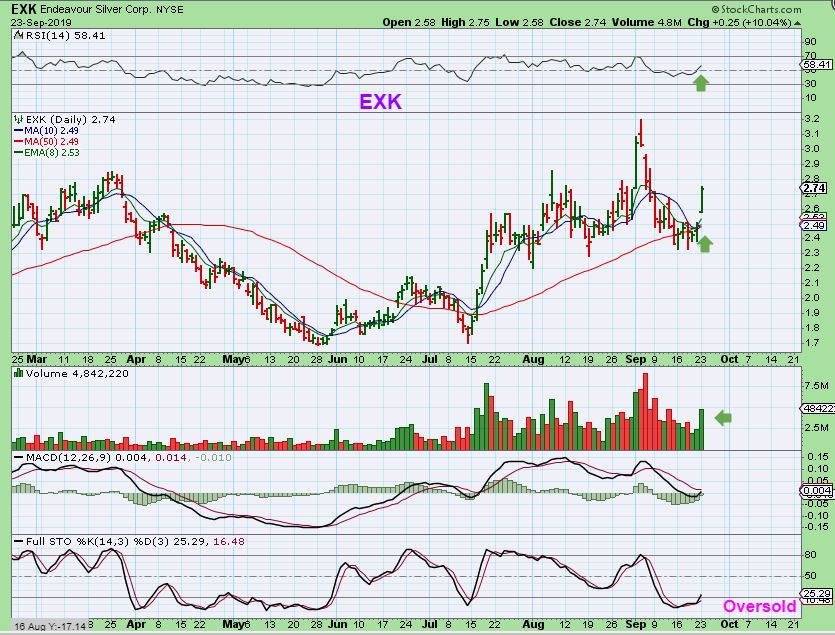Screen dimensions: 835x635
Task: Click the Open 2.58 value
Action: [409, 22]
